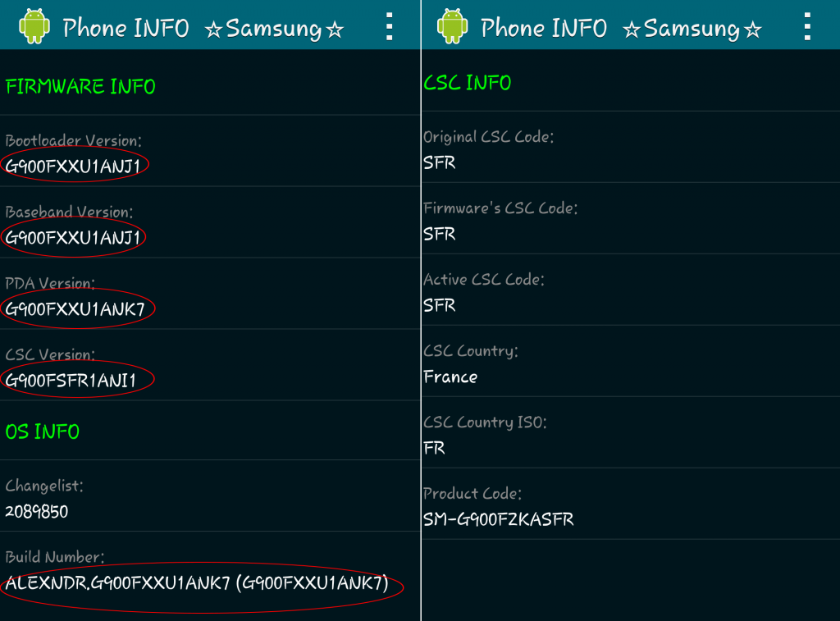
Task: Tap the PDA Version G900FXXU1ANK7 row
Action: [x=210, y=294]
